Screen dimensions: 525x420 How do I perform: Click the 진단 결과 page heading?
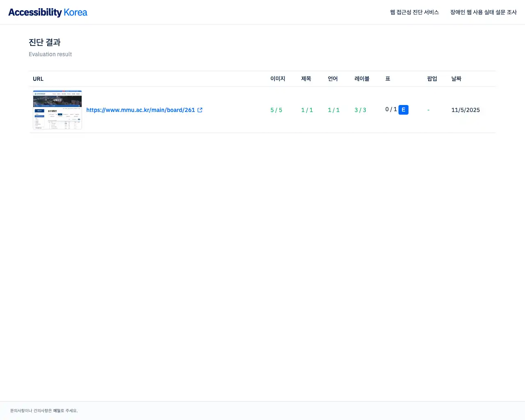(44, 42)
